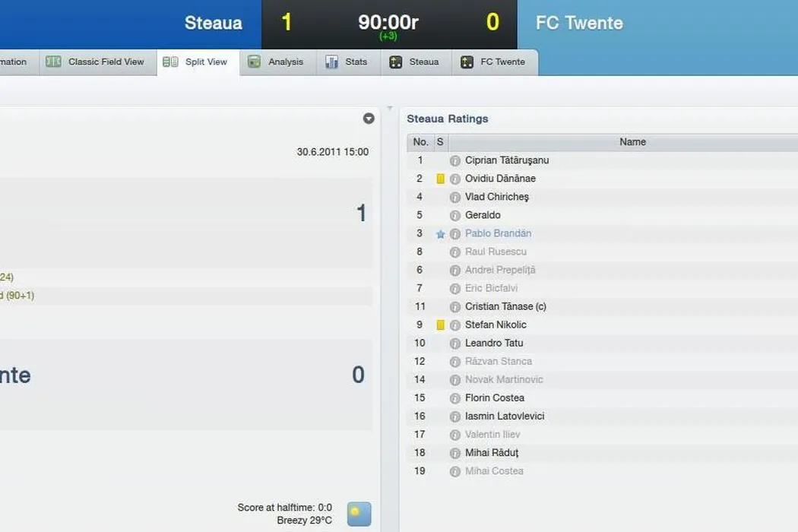Viewport: 798px width, 532px height.
Task: Click Ovidiu Dănănae's yellow card icon
Action: [x=440, y=179]
